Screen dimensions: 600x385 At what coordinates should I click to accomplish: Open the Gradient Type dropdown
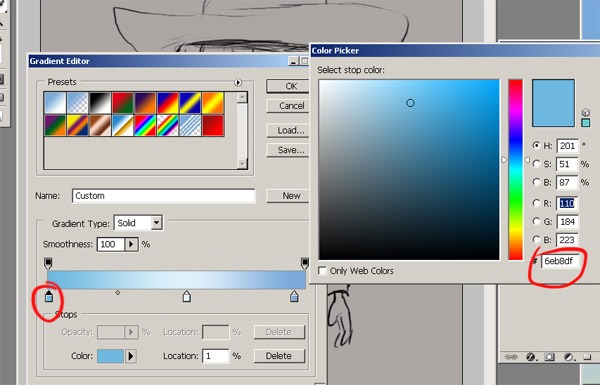point(156,223)
